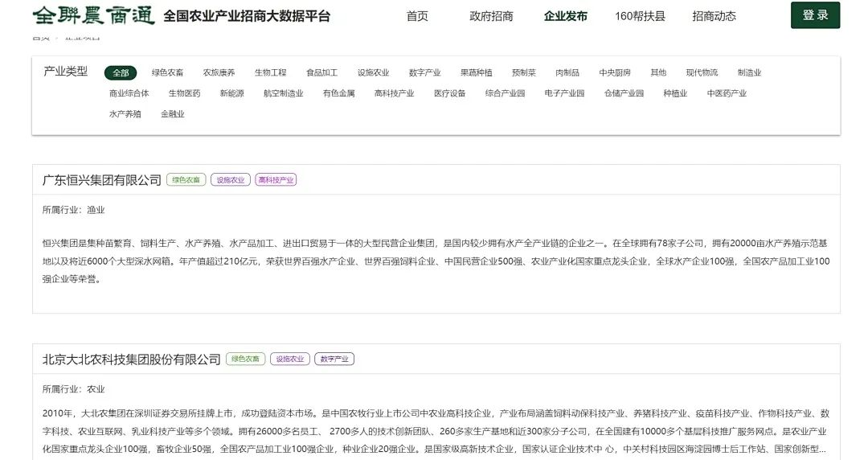This screenshot has width=868, height=460.
Task: Click 设施农业 tag on 广东恒兴 card
Action: [x=231, y=179]
